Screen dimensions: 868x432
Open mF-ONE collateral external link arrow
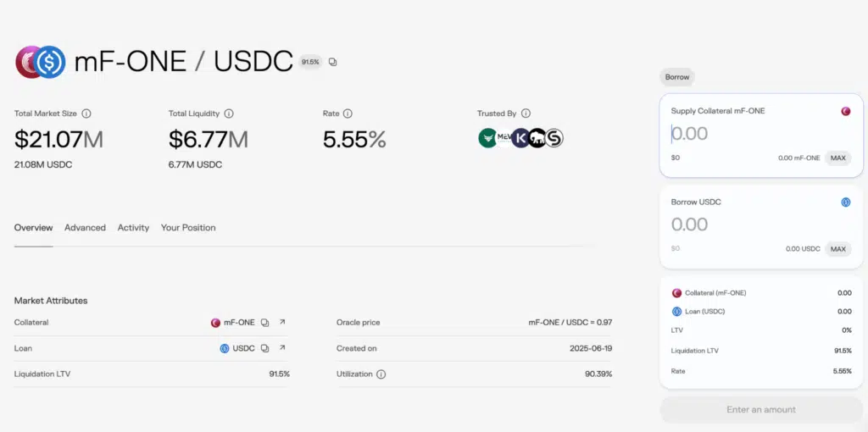282,323
